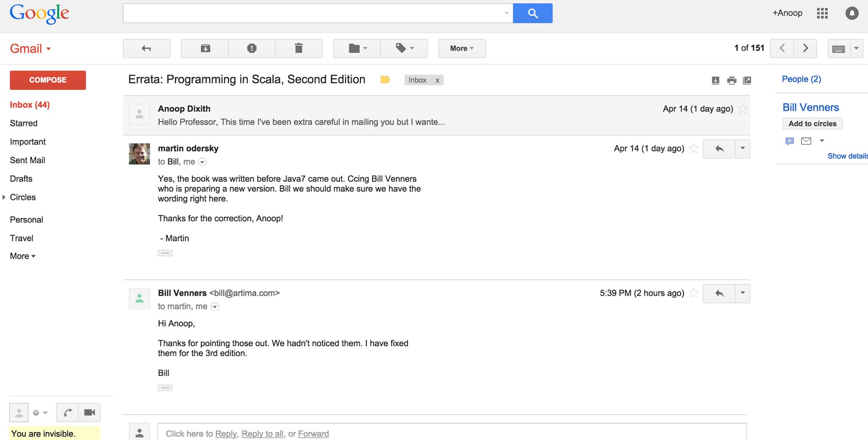Expand the Circles section in sidebar
The image size is (868, 440).
tap(4, 197)
